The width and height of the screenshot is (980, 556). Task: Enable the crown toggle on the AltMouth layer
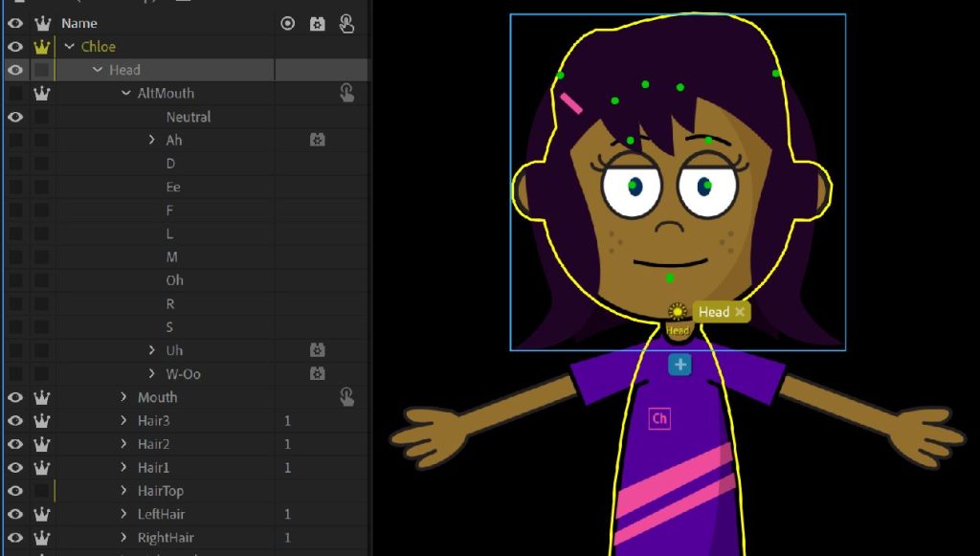[39, 93]
